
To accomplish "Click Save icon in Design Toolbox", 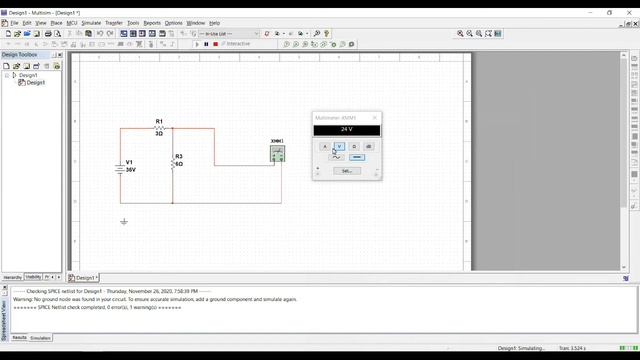I will 27,66.
